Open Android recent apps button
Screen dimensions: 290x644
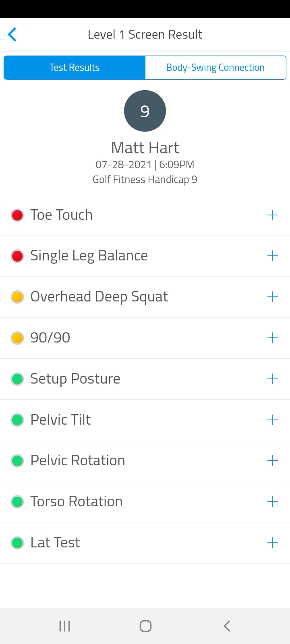click(64, 626)
